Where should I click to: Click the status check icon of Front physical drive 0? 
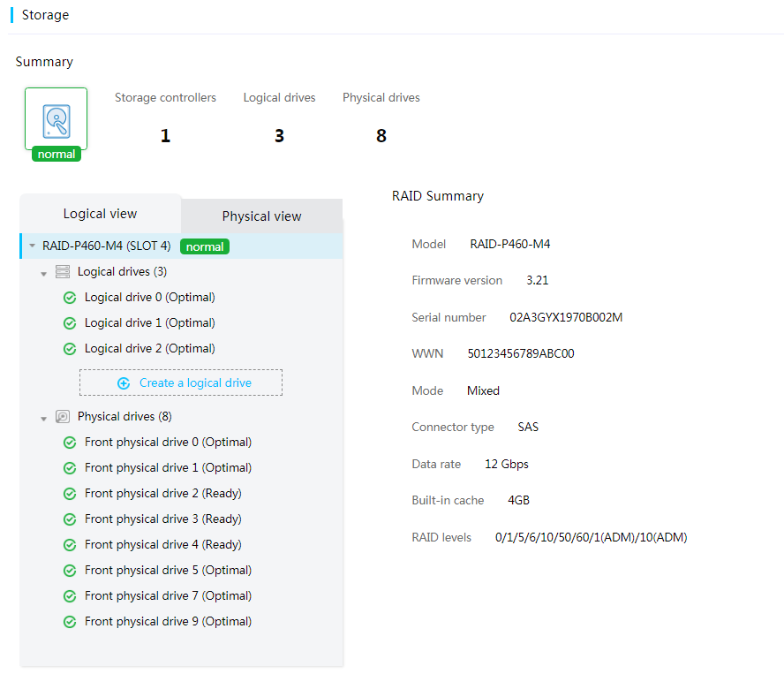click(x=70, y=443)
